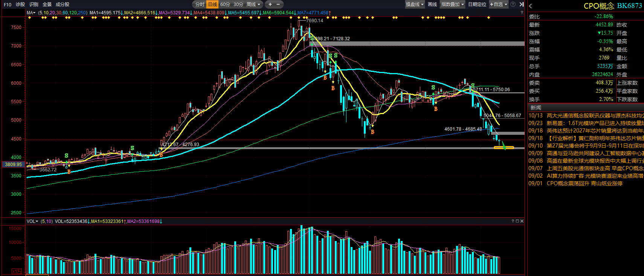
Task: Click the green S marker near 5750.06
Action: 473,85
